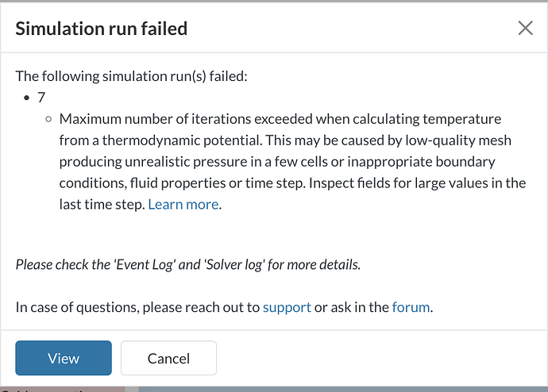This screenshot has width=548, height=392.
Task: Click the hollow bullet before error description
Action: (x=49, y=119)
